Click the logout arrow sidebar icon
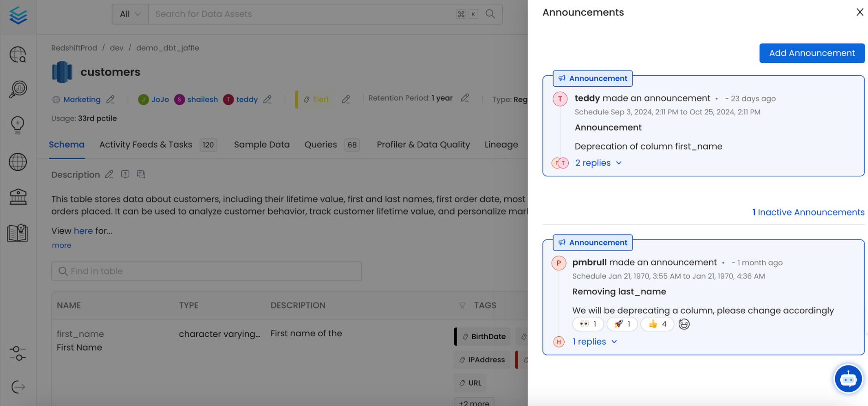 18,387
